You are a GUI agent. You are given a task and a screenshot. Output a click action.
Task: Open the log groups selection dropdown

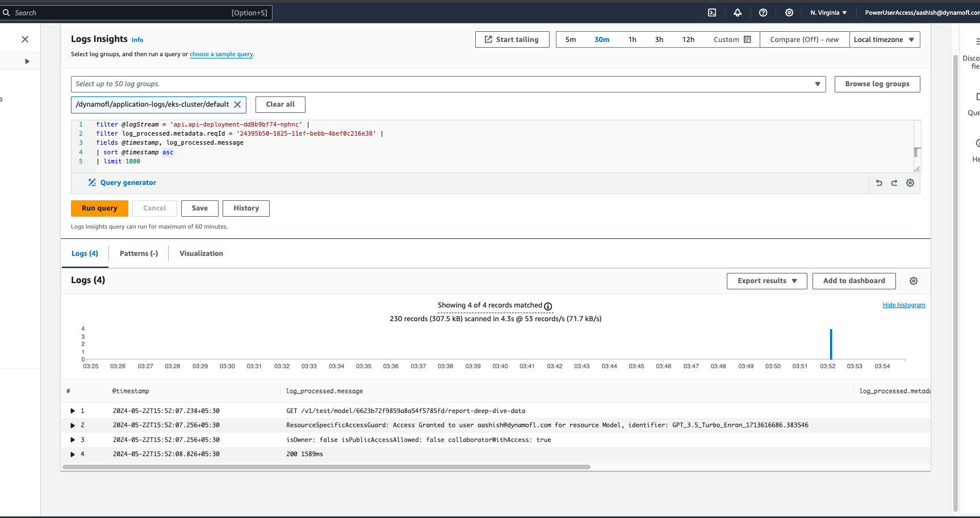click(x=449, y=84)
